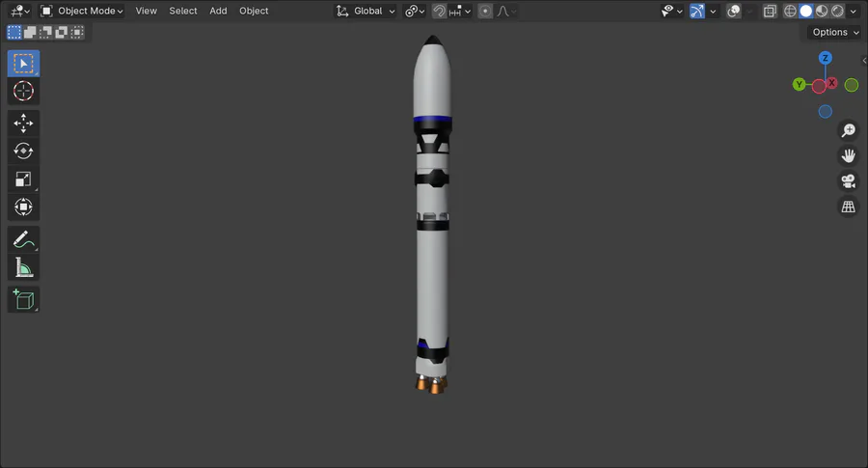Click negative Z axis blue circle on gizmo
The width and height of the screenshot is (868, 468).
[826, 111]
